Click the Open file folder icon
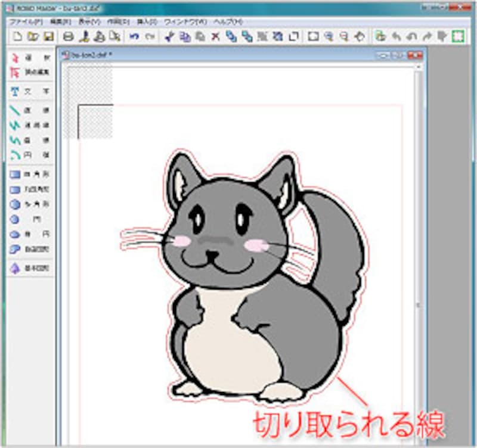 pyautogui.click(x=33, y=36)
